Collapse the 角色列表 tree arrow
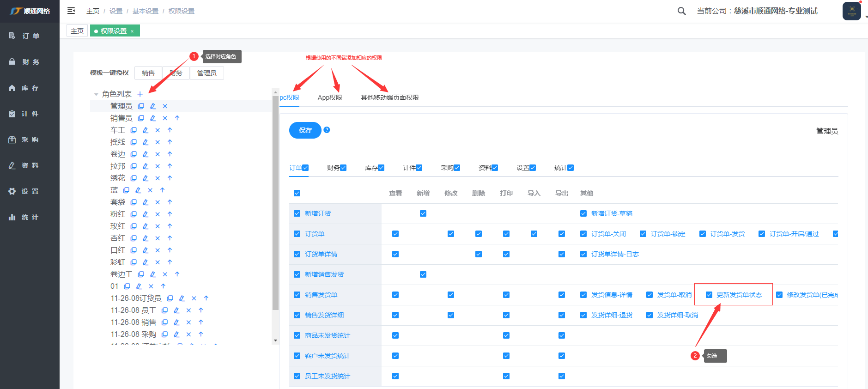 [x=96, y=94]
